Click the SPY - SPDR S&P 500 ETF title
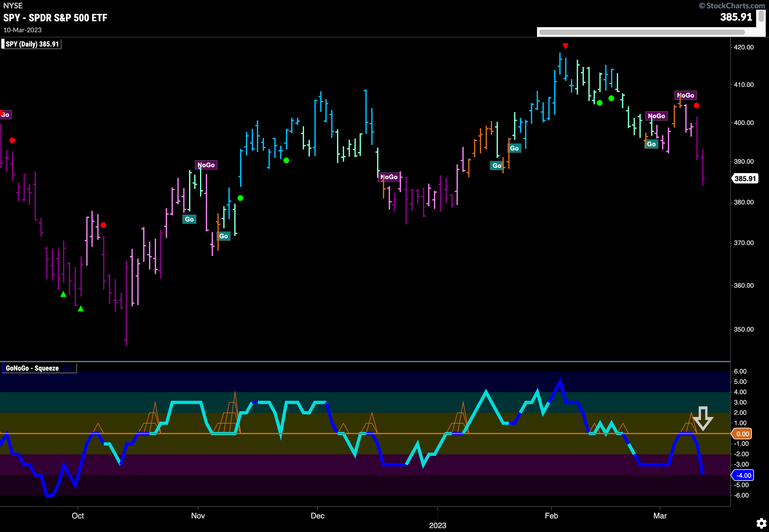The width and height of the screenshot is (769, 532). [55, 18]
